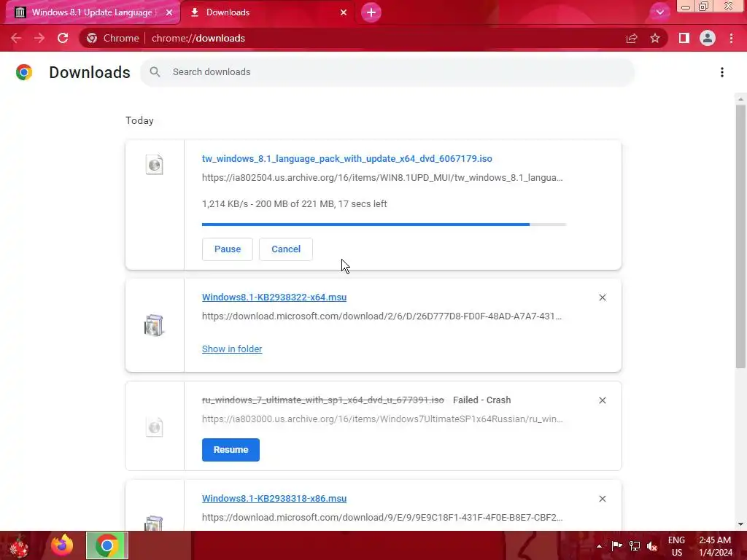Remove Windows8.1-KB2938318-x86.msu from list
Image resolution: width=747 pixels, height=560 pixels.
coord(603,499)
